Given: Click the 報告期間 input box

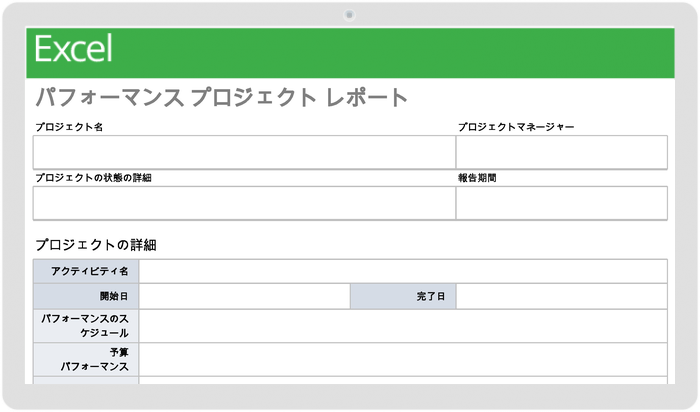Looking at the screenshot, I should tap(562, 203).
